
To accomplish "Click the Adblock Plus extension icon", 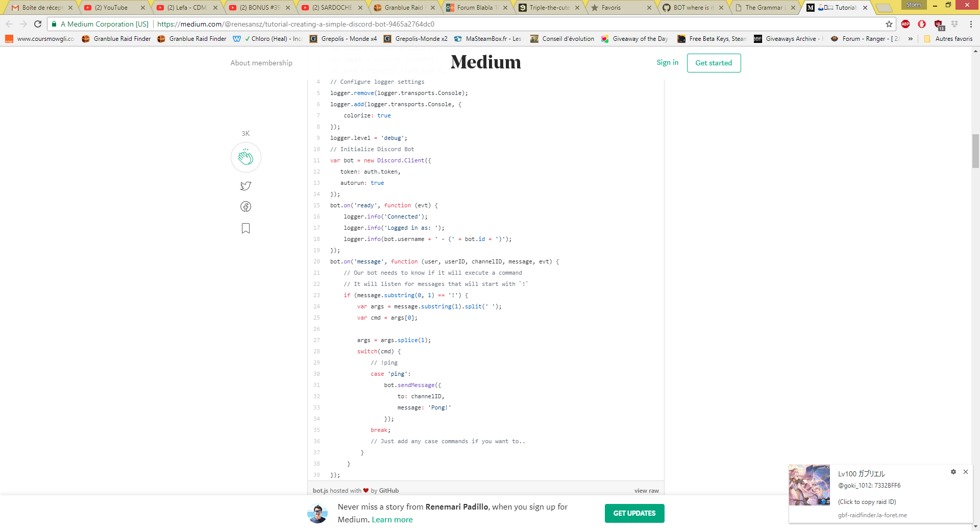I will pyautogui.click(x=904, y=23).
